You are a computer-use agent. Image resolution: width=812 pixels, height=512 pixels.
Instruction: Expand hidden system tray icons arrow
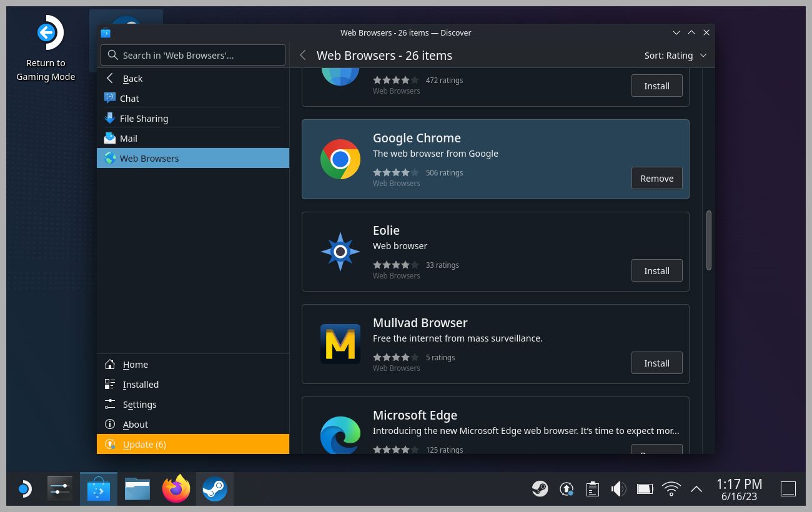point(696,489)
